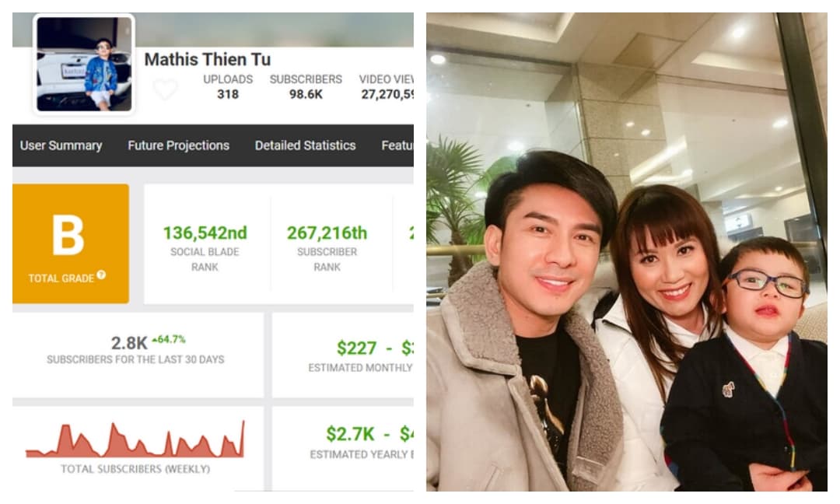The height and width of the screenshot is (504, 840).
Task: Open the partially visible Featured tab
Action: tap(397, 145)
